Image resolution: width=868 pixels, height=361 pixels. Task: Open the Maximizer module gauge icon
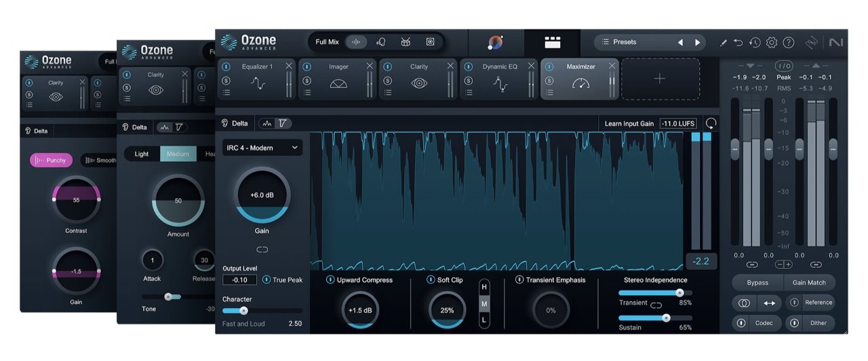(580, 84)
